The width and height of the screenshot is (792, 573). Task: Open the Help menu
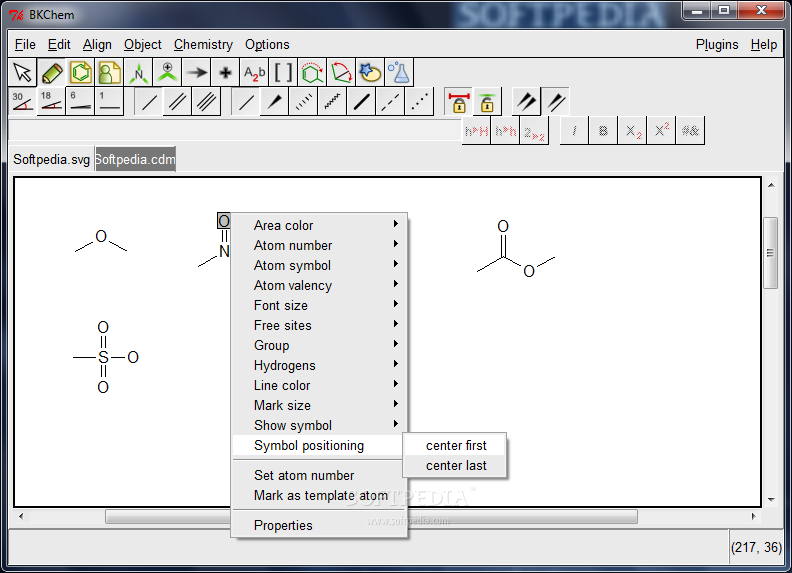[x=763, y=45]
